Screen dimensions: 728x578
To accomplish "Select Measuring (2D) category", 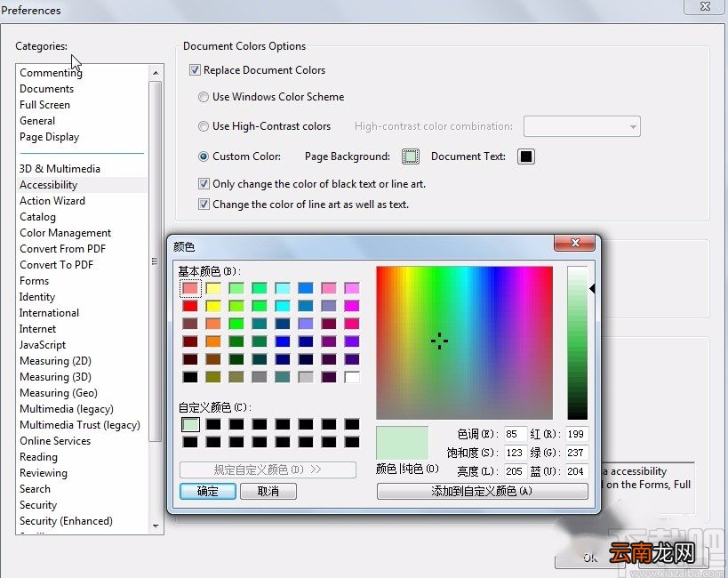I will coord(55,361).
